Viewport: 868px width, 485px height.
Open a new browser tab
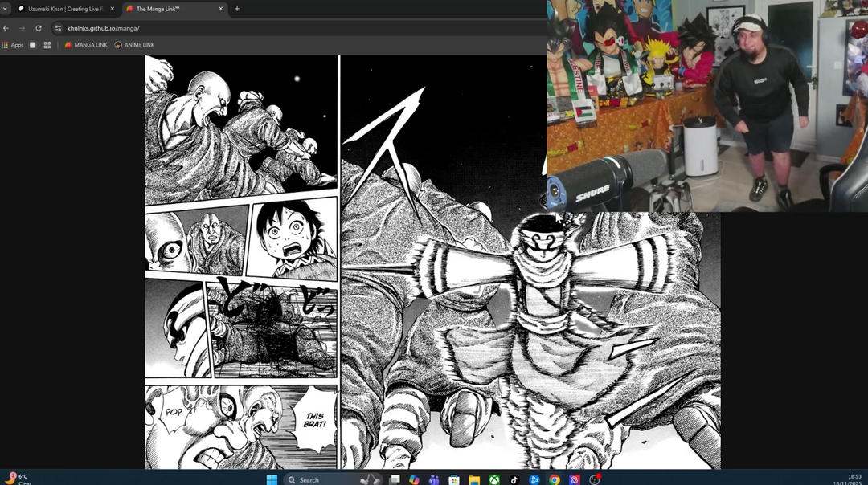tap(235, 9)
